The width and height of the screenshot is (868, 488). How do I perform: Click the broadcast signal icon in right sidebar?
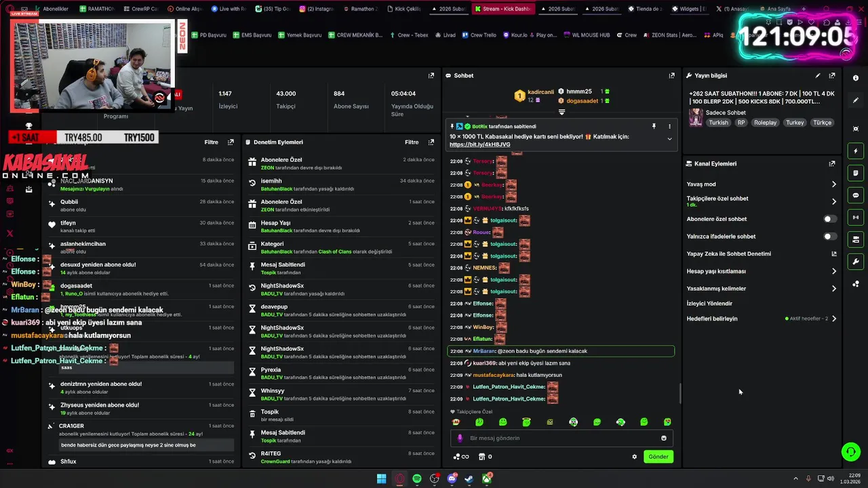click(856, 218)
